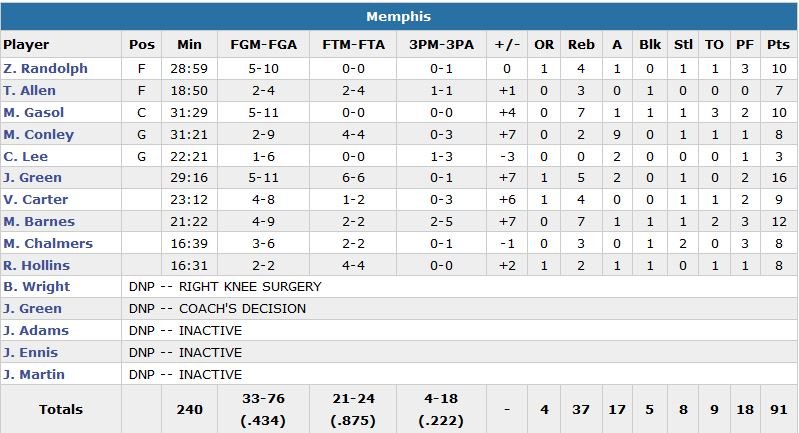Open the J. Adams inactive player link
The width and height of the screenshot is (799, 433).
(x=35, y=331)
